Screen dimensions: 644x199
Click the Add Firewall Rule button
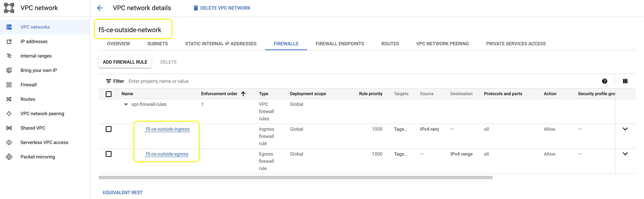tap(125, 62)
